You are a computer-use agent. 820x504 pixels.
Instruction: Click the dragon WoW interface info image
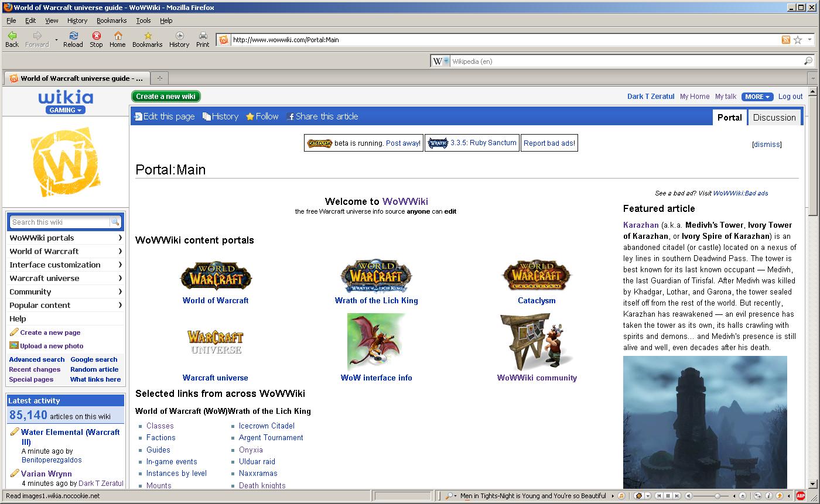pos(376,342)
